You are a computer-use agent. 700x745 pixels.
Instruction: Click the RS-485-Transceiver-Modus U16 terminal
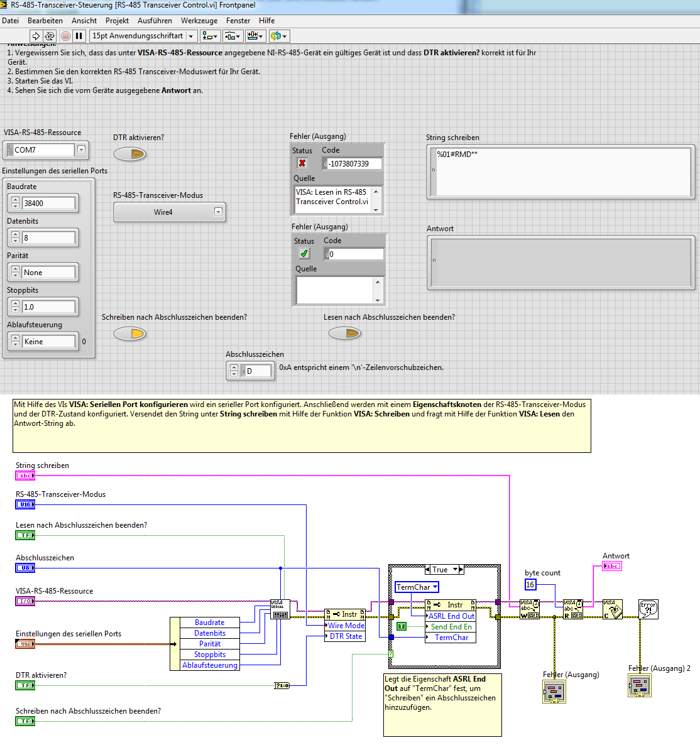click(x=25, y=504)
